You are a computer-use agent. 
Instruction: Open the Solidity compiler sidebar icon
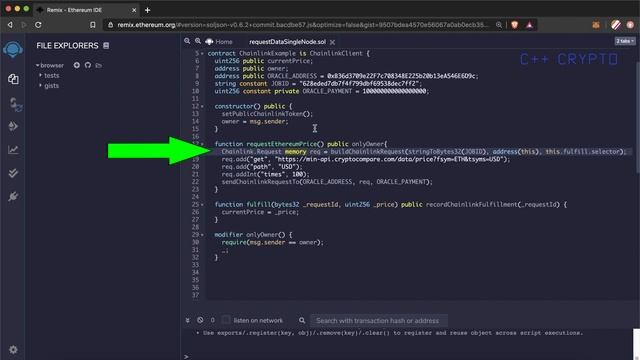coord(15,104)
